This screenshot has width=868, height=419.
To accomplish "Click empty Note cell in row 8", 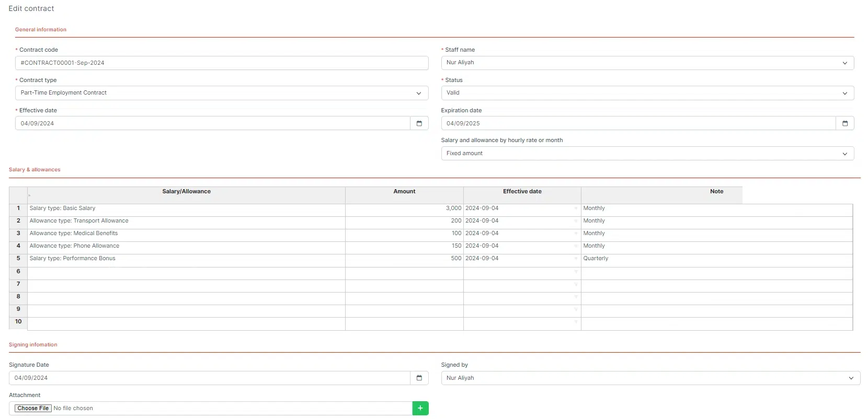I will [x=717, y=299].
